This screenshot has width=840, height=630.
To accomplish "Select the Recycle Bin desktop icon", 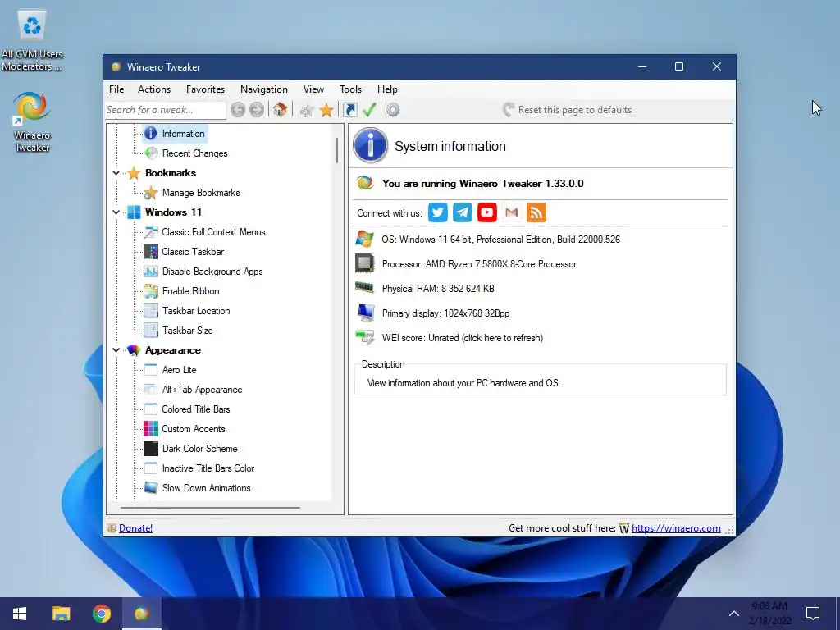I will pos(32,40).
